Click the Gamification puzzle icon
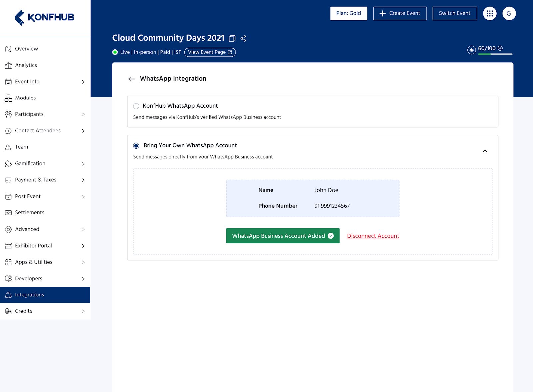 click(8, 164)
